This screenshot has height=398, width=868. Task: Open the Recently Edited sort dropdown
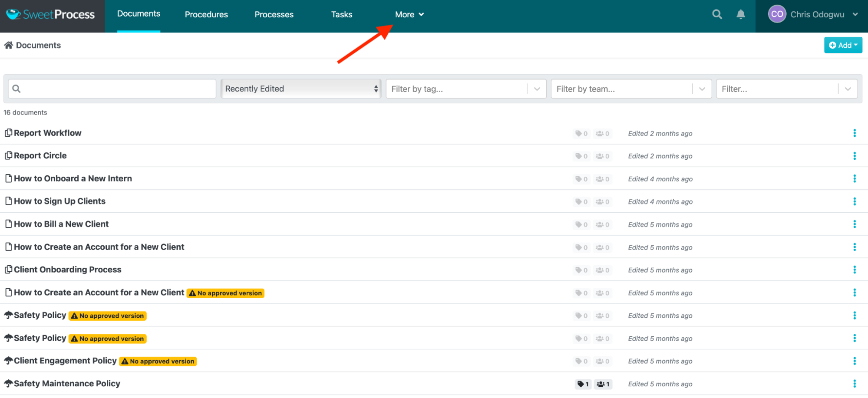(x=301, y=89)
